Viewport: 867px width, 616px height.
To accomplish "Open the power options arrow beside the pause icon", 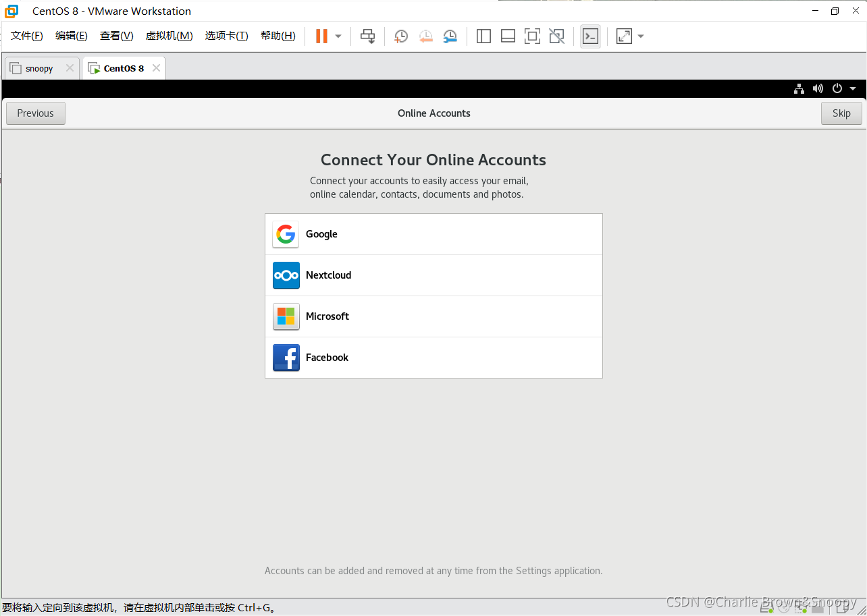I will (x=338, y=36).
